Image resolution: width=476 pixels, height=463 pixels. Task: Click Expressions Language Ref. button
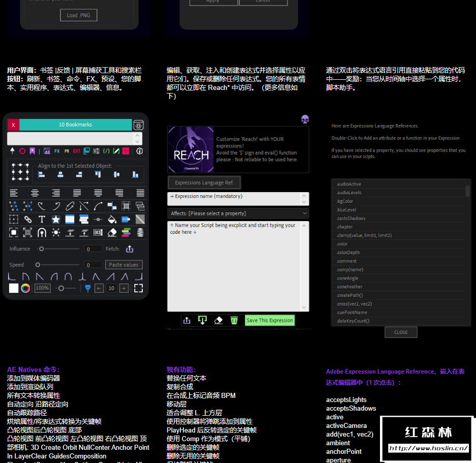(x=204, y=182)
